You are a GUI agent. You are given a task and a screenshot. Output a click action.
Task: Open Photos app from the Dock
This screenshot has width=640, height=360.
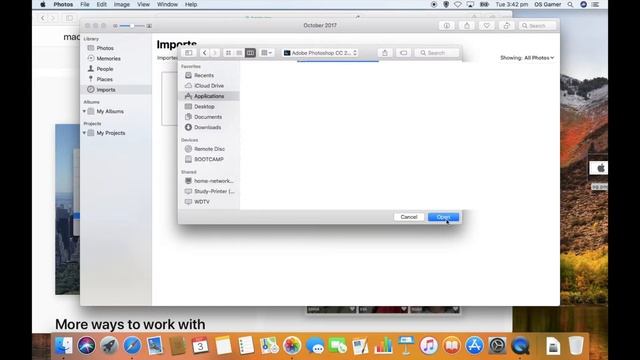coord(292,346)
